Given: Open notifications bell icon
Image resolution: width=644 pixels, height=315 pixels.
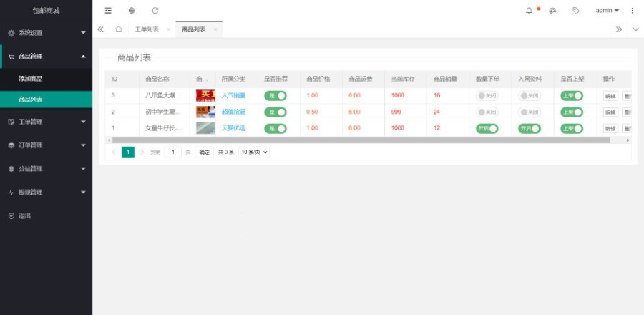Looking at the screenshot, I should tap(529, 11).
